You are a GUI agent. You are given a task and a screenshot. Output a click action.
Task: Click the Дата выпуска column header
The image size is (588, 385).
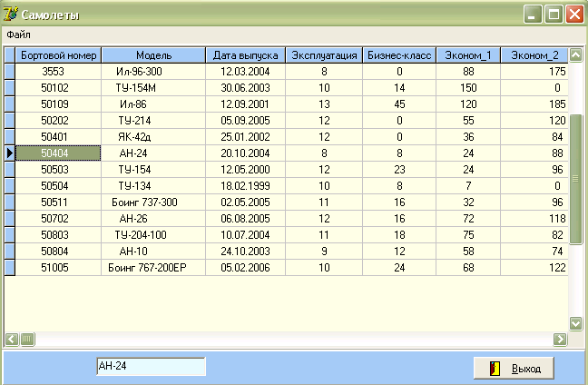[246, 55]
